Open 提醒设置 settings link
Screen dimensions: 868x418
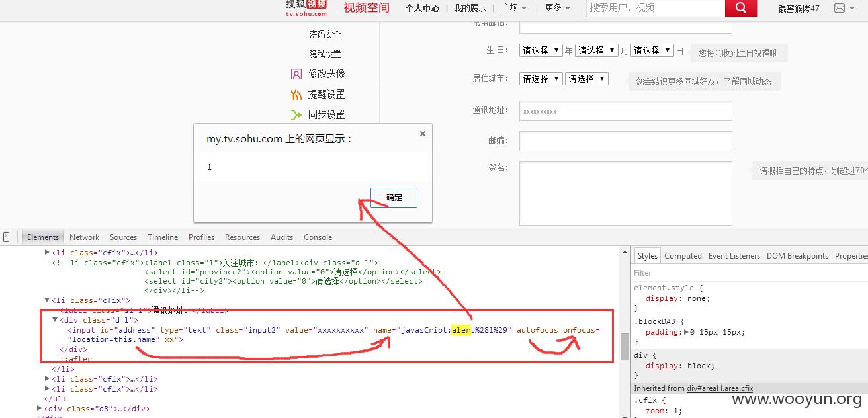(x=326, y=94)
